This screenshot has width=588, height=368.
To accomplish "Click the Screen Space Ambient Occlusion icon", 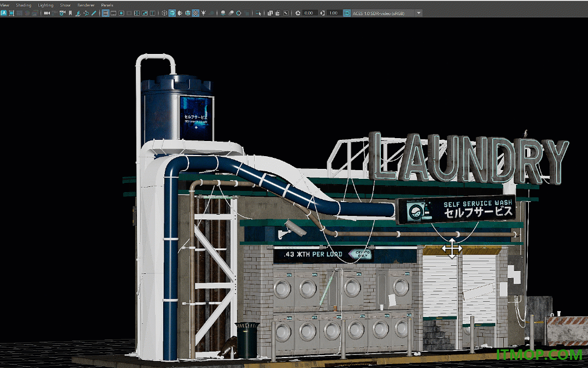I will coord(223,13).
